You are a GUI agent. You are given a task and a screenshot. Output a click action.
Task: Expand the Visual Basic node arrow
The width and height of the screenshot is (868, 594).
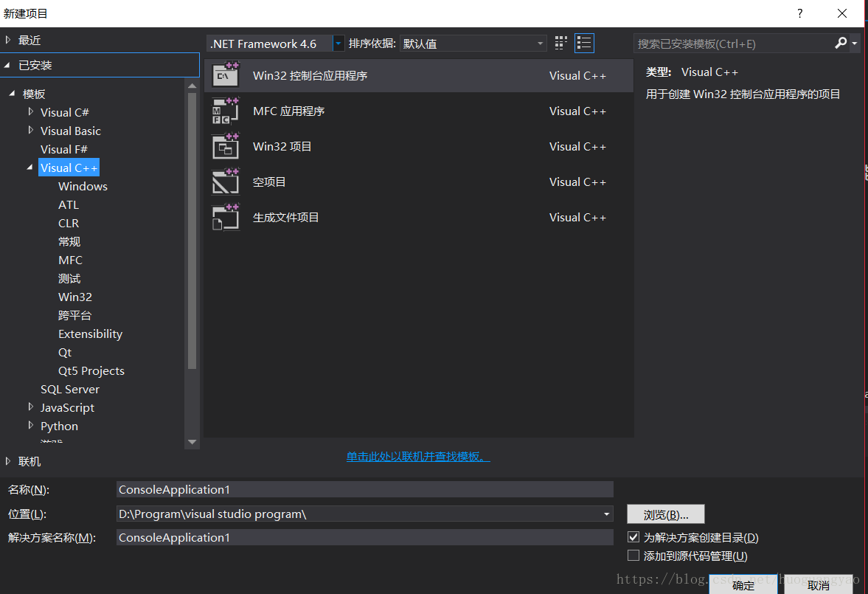click(x=30, y=130)
